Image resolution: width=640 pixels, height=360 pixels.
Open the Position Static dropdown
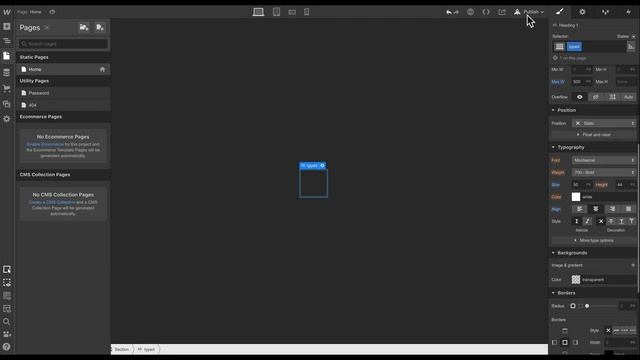604,123
